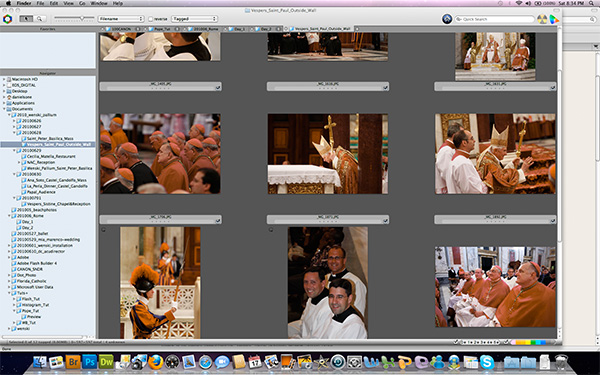Viewport: 600px width, 375px height.
Task: Select the magnifier zoom tool button
Action: 39,18
